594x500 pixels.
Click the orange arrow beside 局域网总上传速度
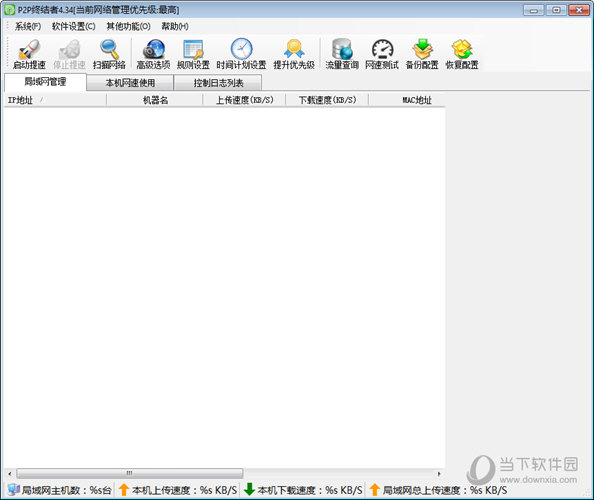pos(374,489)
